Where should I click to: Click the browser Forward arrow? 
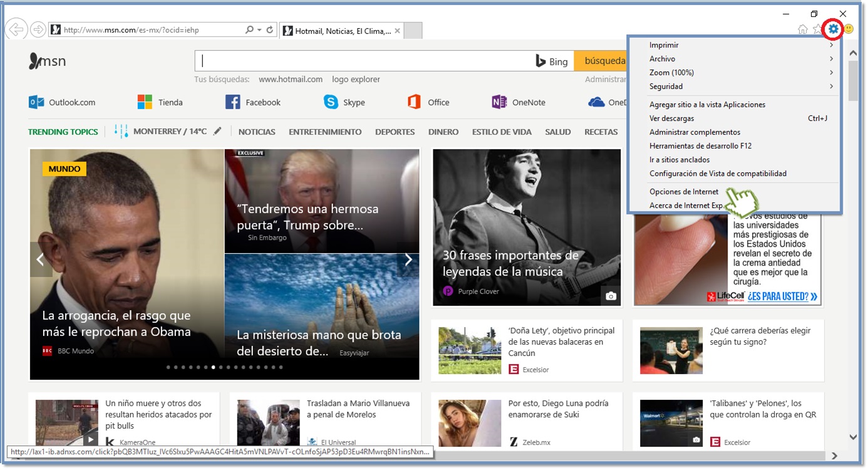[38, 29]
